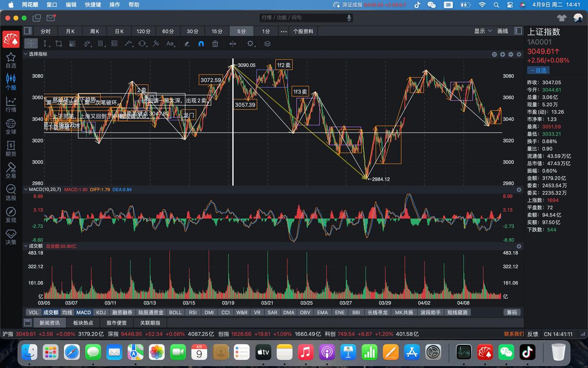The image size is (588, 368).
Task: Choose the text annotation (Aa) tool
Action: tap(170, 44)
